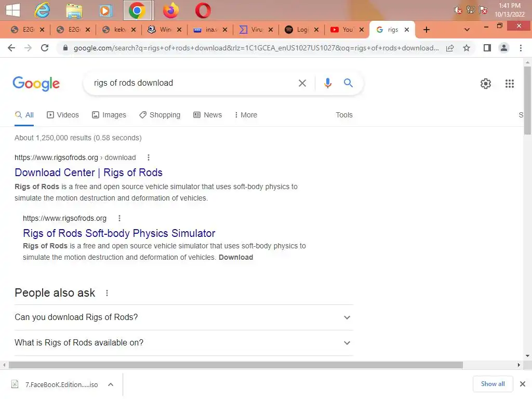Select the Shopping search filter

(x=160, y=115)
